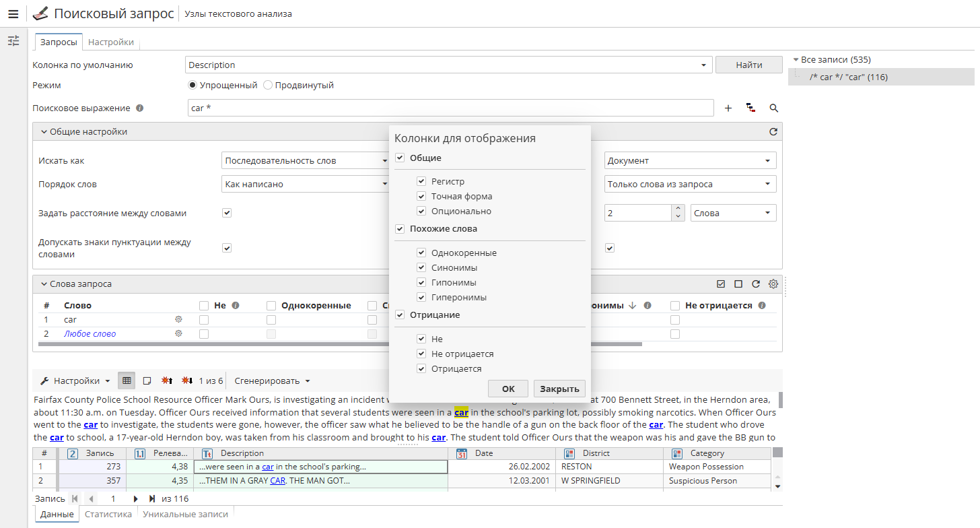Open the hamburger main menu
980x528 pixels.
13,14
